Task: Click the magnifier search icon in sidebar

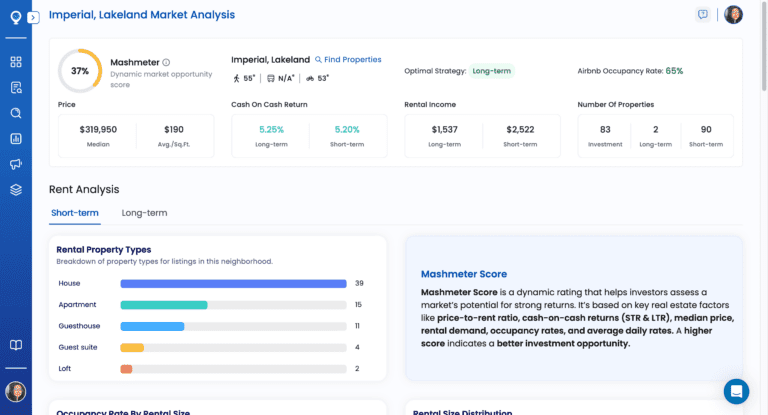Action: click(x=16, y=113)
